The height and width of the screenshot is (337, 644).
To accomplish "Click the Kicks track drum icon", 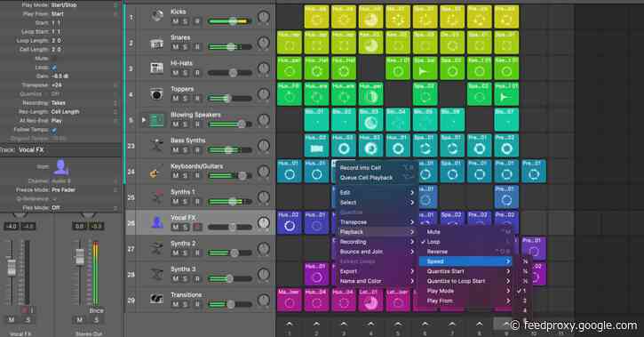I will click(156, 17).
